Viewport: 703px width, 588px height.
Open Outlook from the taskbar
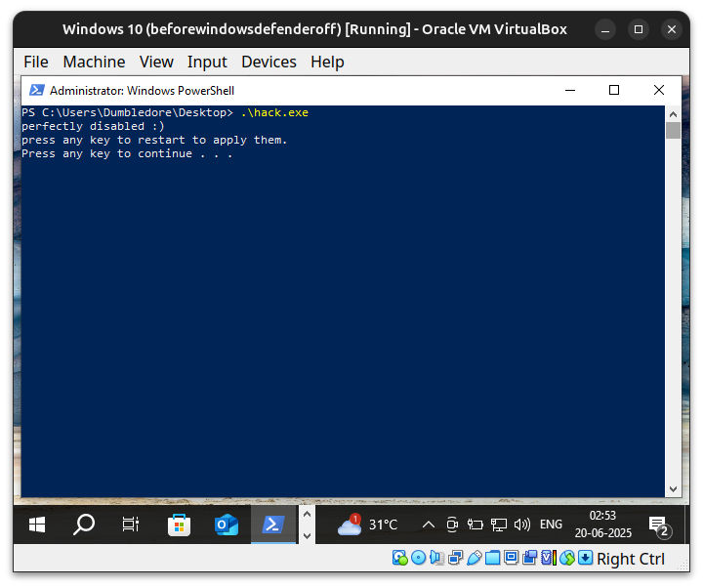pos(226,525)
